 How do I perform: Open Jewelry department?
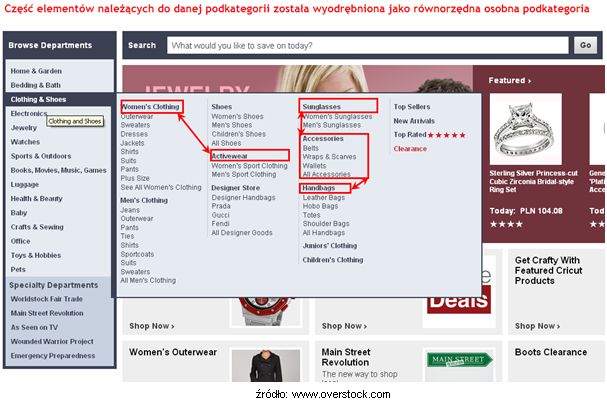coord(24,128)
